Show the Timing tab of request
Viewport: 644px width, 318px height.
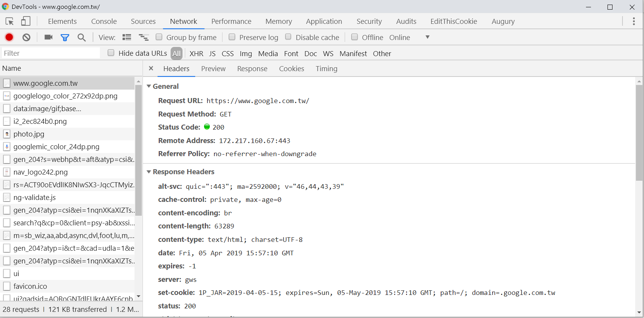327,68
